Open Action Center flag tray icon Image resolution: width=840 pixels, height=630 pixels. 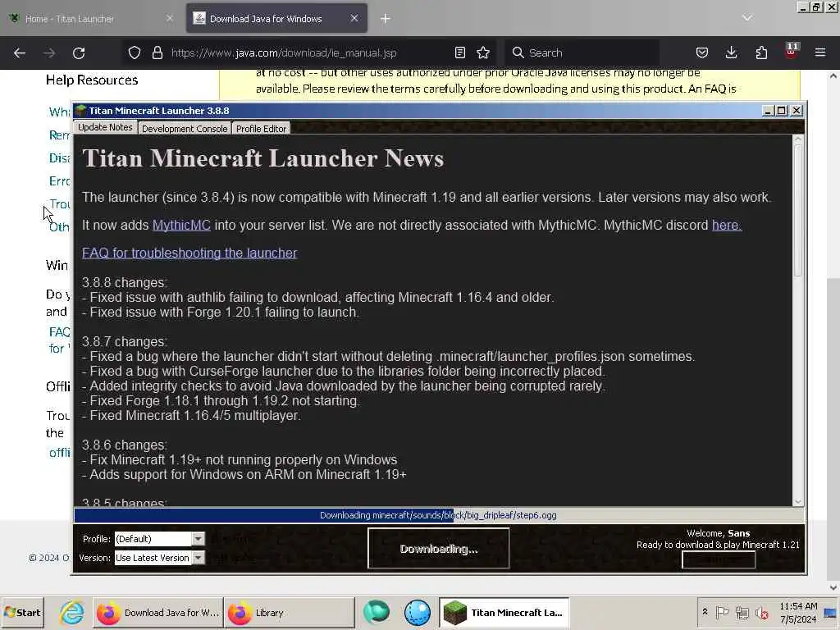coord(722,612)
